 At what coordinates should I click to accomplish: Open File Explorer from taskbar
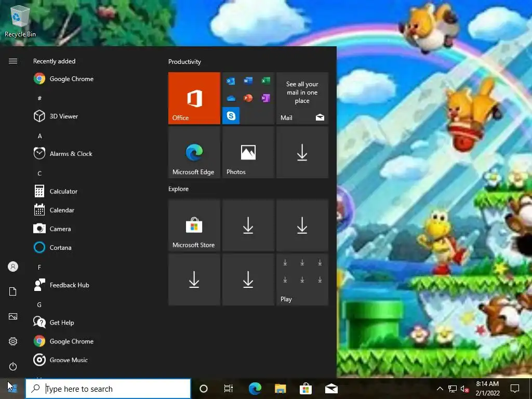coord(280,389)
